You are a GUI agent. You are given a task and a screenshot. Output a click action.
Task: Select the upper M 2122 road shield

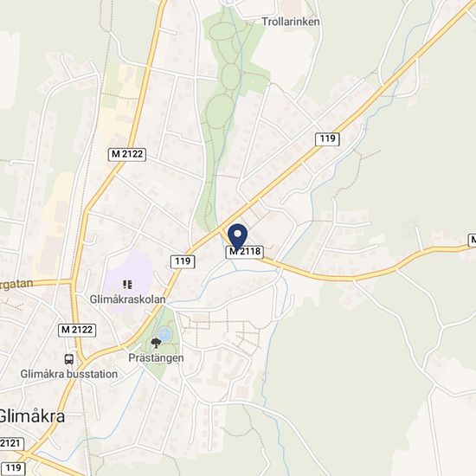click(x=127, y=154)
